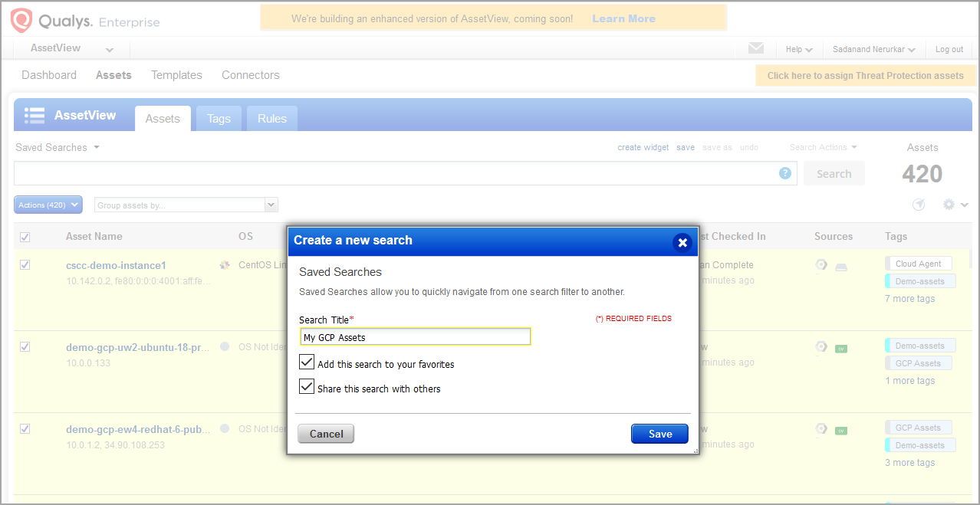Viewport: 980px width, 505px height.
Task: Open the demo-gcp-uw2-ubuntu-18-pr asset
Action: pos(137,347)
